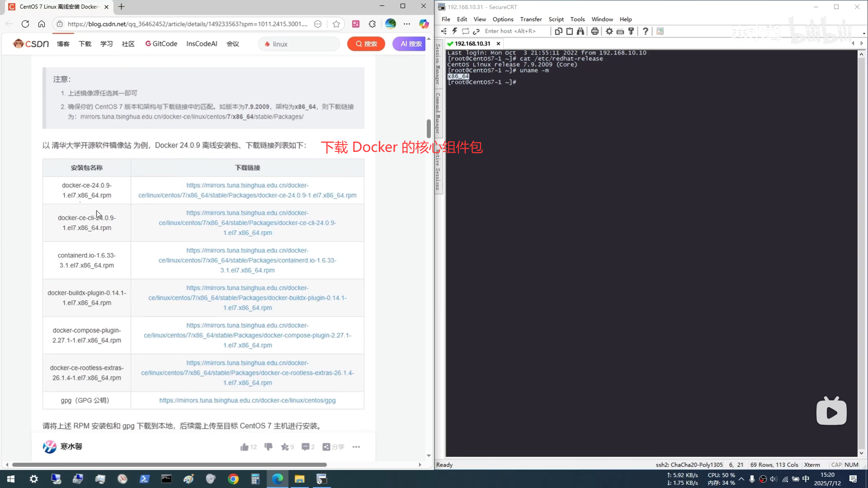Open Session Options gear icon
The image size is (868, 488).
[609, 31]
